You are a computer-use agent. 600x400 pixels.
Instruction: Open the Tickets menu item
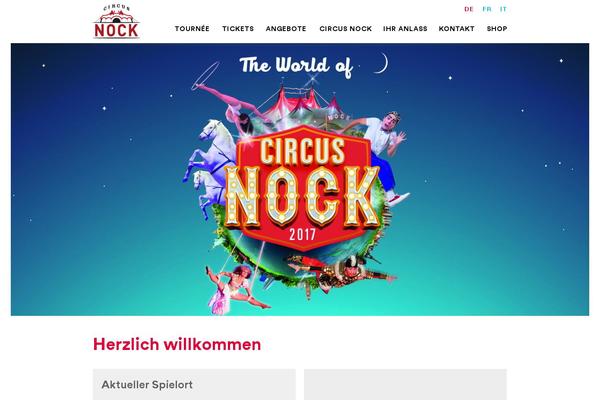click(238, 29)
